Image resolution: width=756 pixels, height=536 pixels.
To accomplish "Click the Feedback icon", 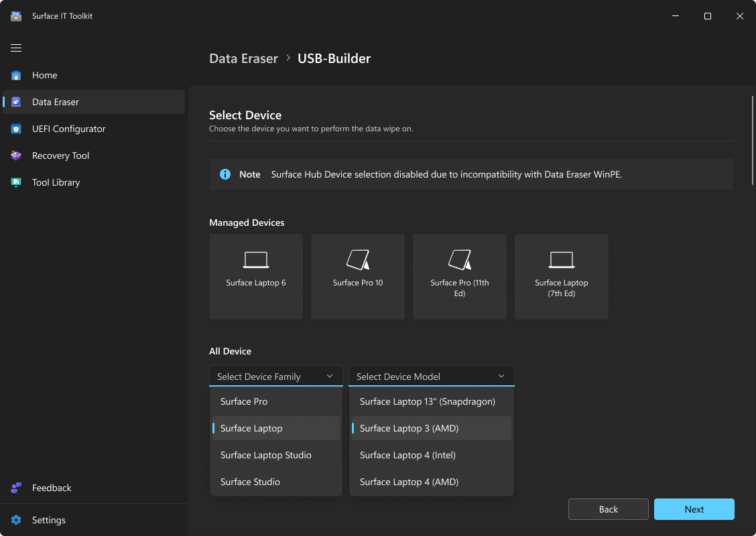I will 16,488.
